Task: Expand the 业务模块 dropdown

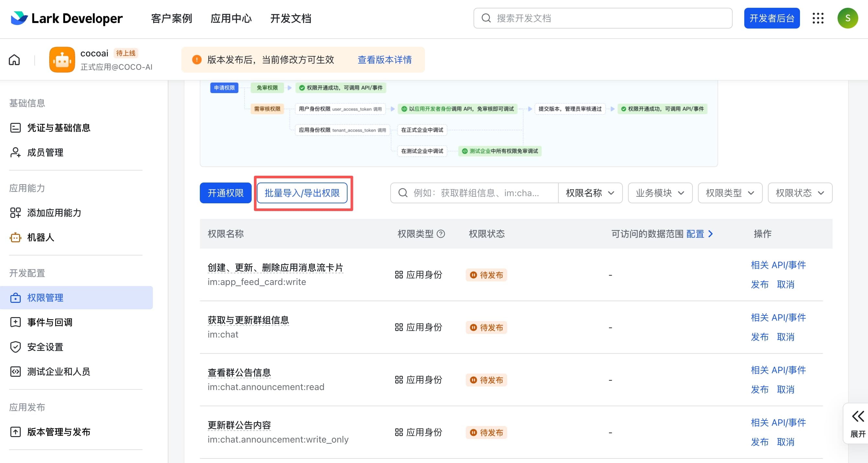Action: coord(660,193)
